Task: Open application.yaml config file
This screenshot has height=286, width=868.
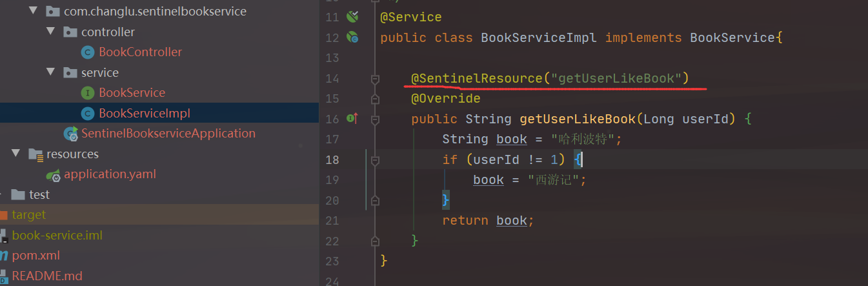Action: point(110,174)
